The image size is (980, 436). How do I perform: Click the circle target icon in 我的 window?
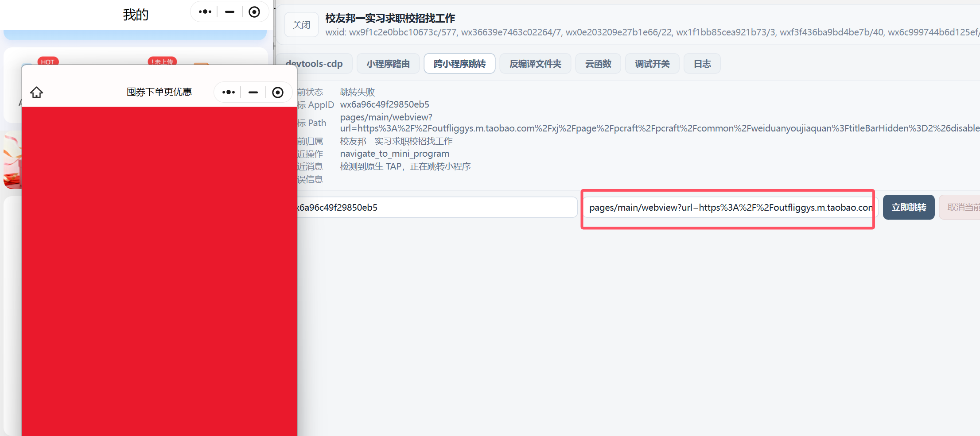tap(254, 12)
